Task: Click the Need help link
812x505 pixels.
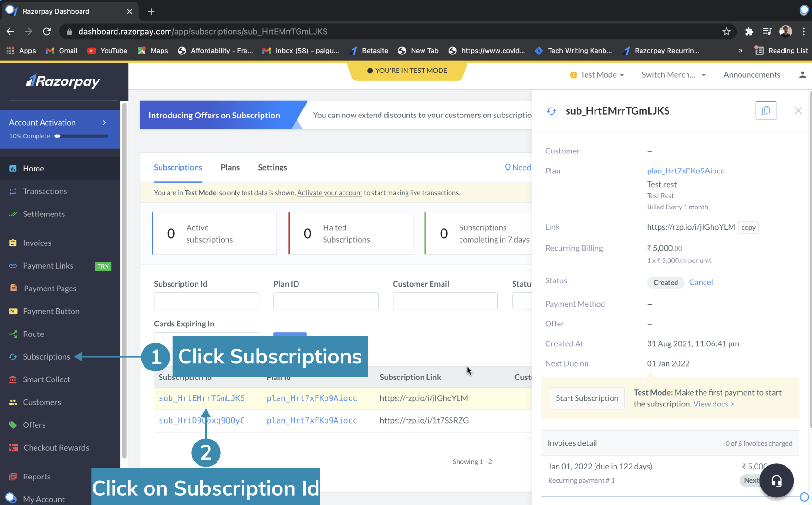Action: [518, 168]
